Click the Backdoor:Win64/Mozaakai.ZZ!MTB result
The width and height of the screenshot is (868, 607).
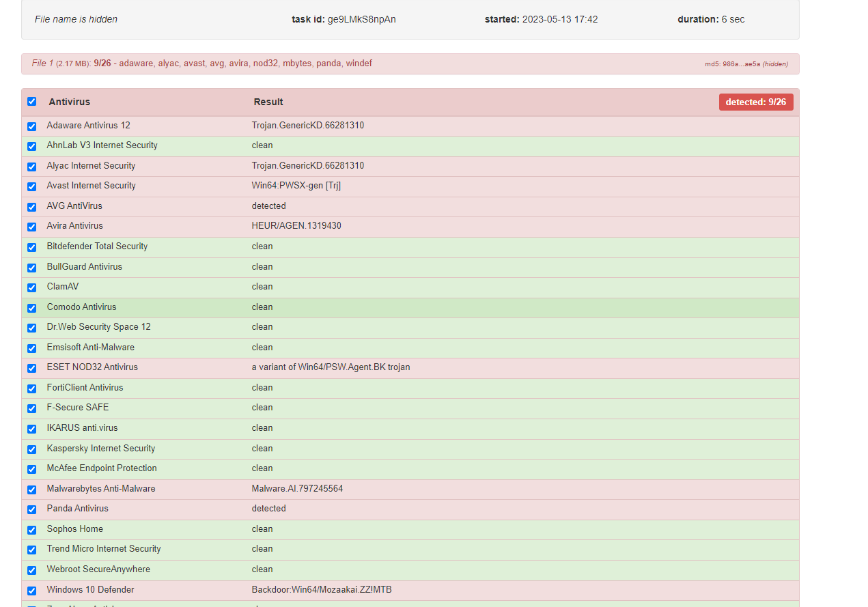coord(322,590)
